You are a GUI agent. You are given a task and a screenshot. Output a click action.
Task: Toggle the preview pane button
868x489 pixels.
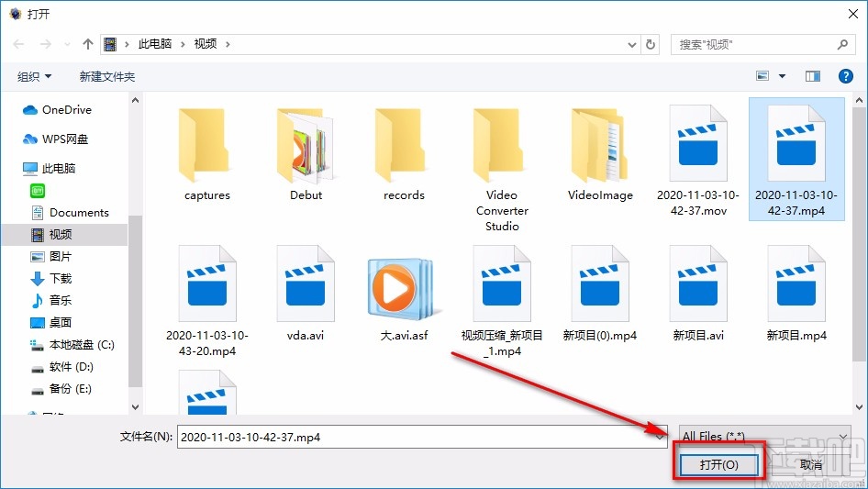click(813, 76)
